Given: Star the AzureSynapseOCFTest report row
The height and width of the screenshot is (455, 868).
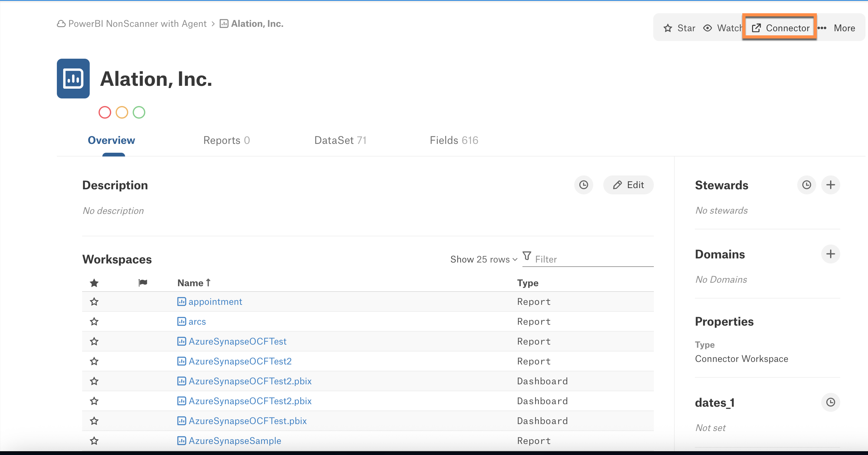Looking at the screenshot, I should click(94, 341).
